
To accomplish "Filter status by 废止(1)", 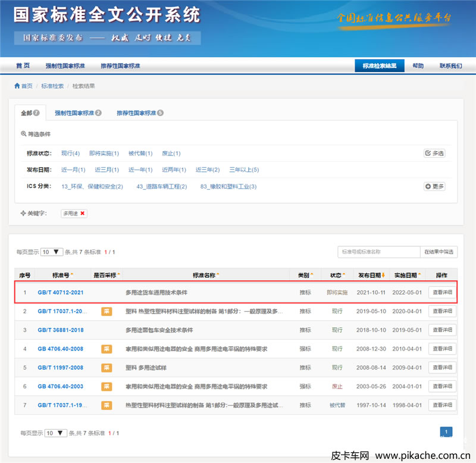I will (x=171, y=154).
